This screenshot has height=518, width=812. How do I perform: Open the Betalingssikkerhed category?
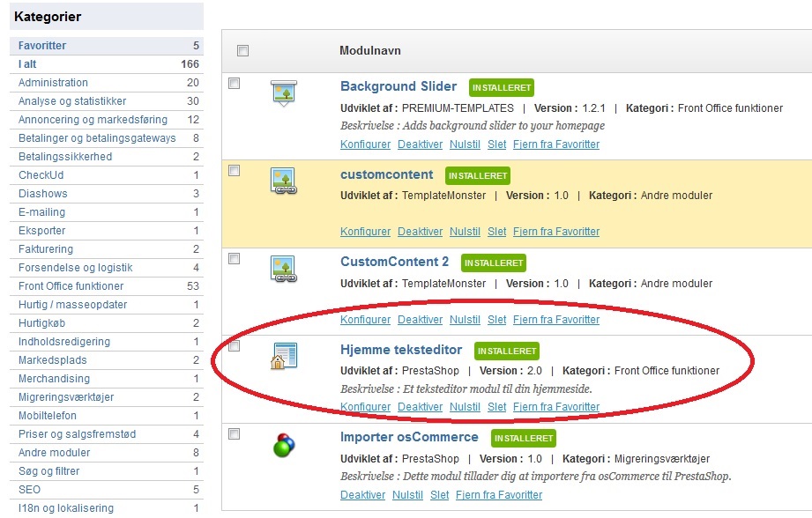[x=107, y=157]
